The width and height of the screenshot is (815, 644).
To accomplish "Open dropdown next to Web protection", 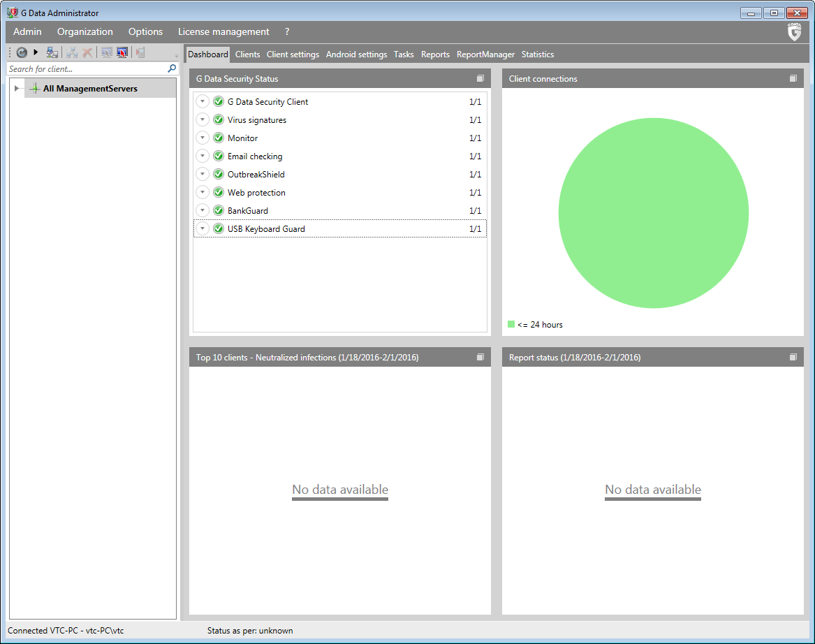I will tap(203, 193).
